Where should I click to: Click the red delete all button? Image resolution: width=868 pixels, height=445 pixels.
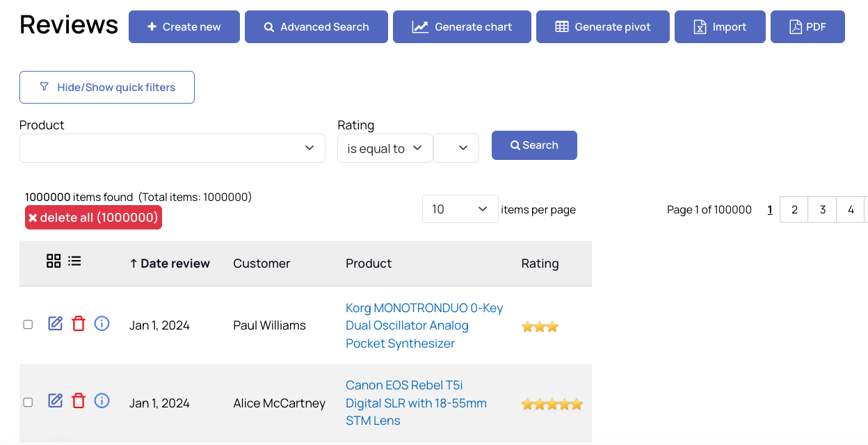point(93,218)
